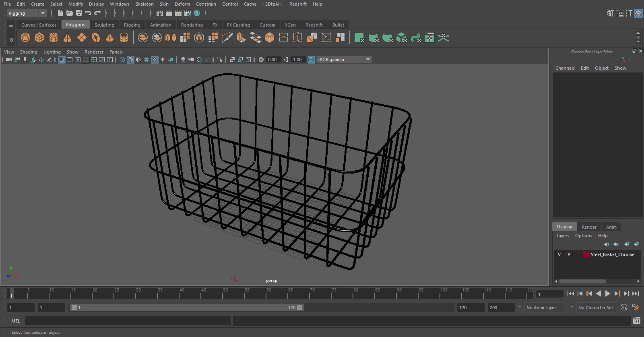This screenshot has width=644, height=337.
Task: Open the Render Settings icon
Action: pos(188,13)
